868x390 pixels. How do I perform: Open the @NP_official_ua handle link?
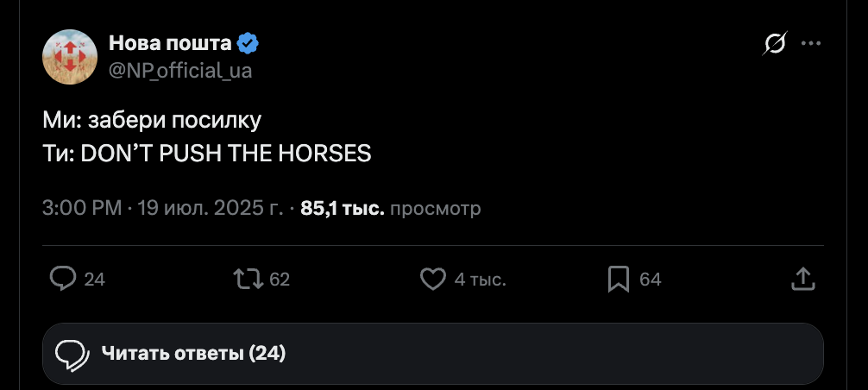(x=180, y=71)
